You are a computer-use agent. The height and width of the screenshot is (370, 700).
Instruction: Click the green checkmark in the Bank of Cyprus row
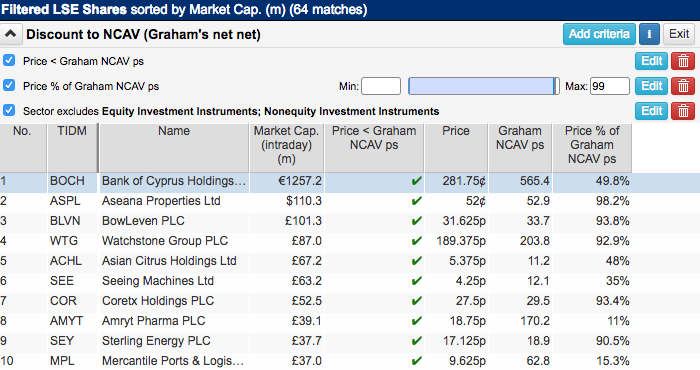click(x=417, y=181)
